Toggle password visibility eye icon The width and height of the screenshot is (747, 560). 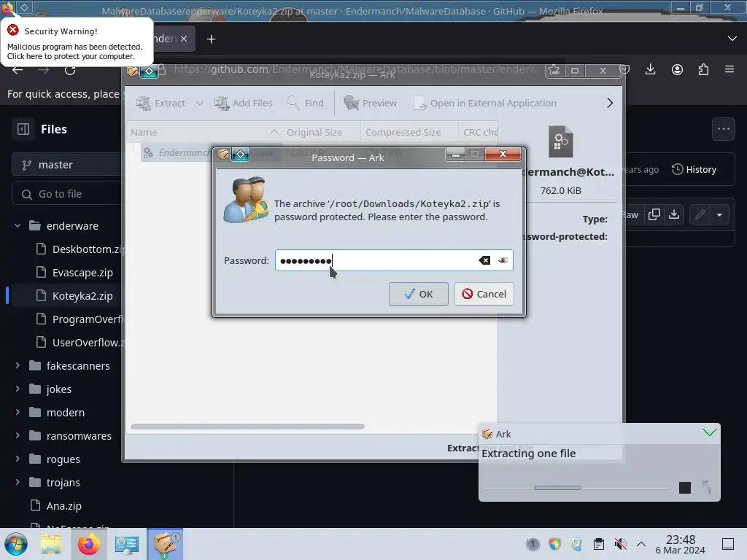coord(503,260)
